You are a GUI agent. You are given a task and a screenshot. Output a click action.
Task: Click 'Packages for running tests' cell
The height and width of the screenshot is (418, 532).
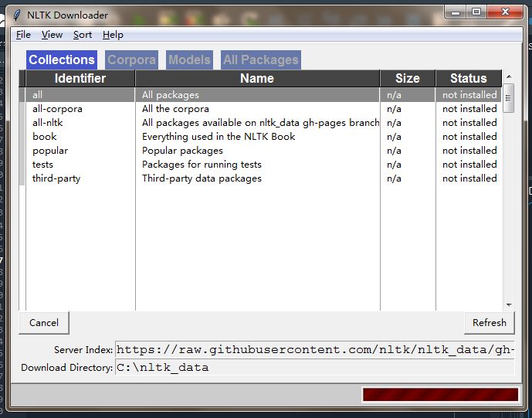pos(202,165)
